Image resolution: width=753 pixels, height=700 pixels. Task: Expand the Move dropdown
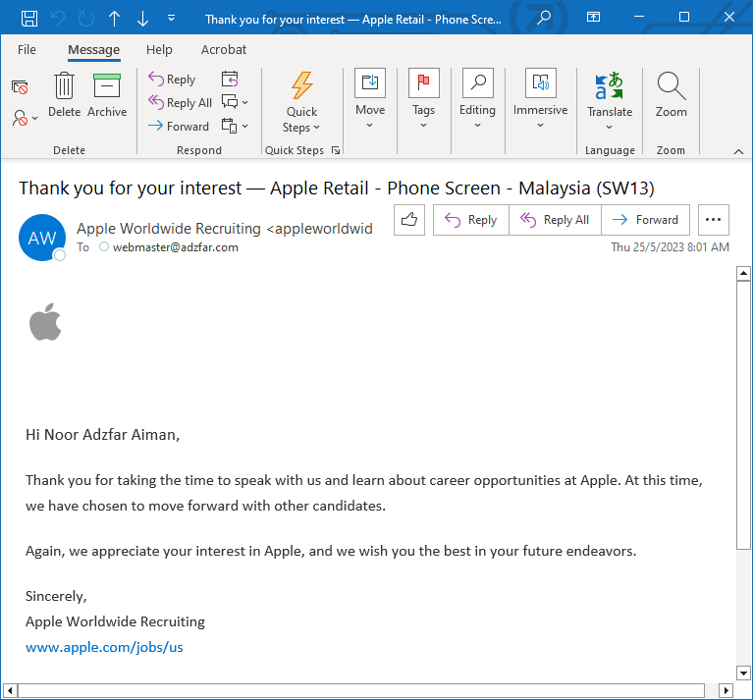(370, 99)
